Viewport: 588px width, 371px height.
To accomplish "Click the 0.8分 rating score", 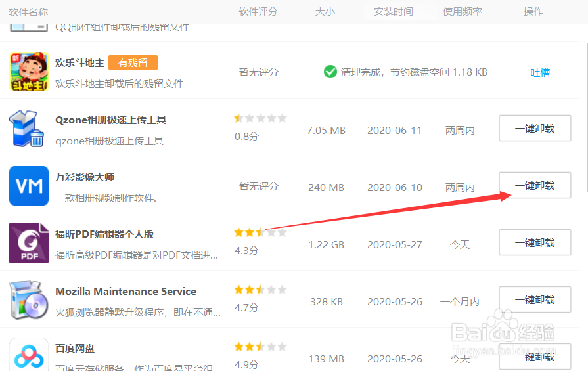I will pos(247,137).
